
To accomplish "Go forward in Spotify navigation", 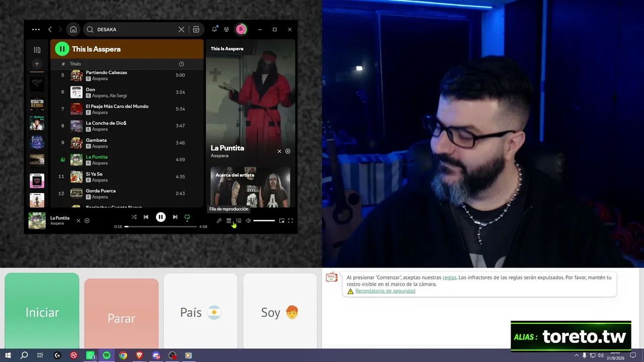I will [x=60, y=30].
